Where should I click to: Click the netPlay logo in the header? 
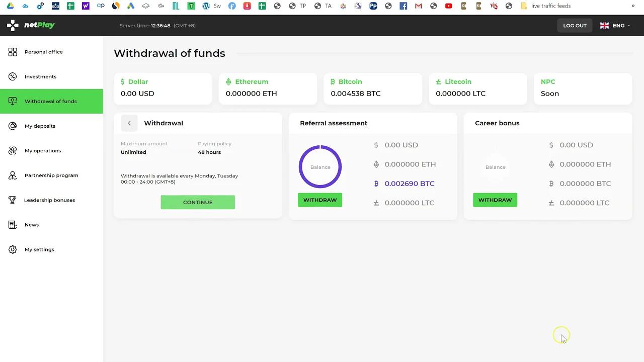[31, 25]
